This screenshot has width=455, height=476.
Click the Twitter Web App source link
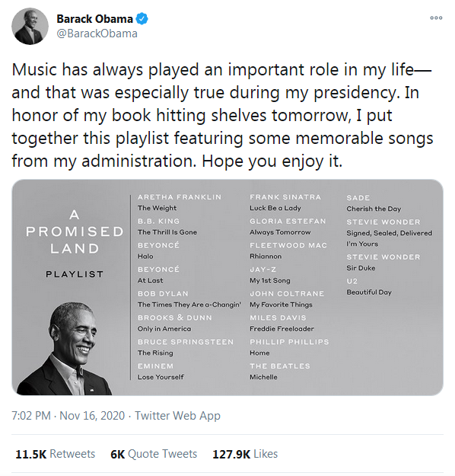coord(177,415)
